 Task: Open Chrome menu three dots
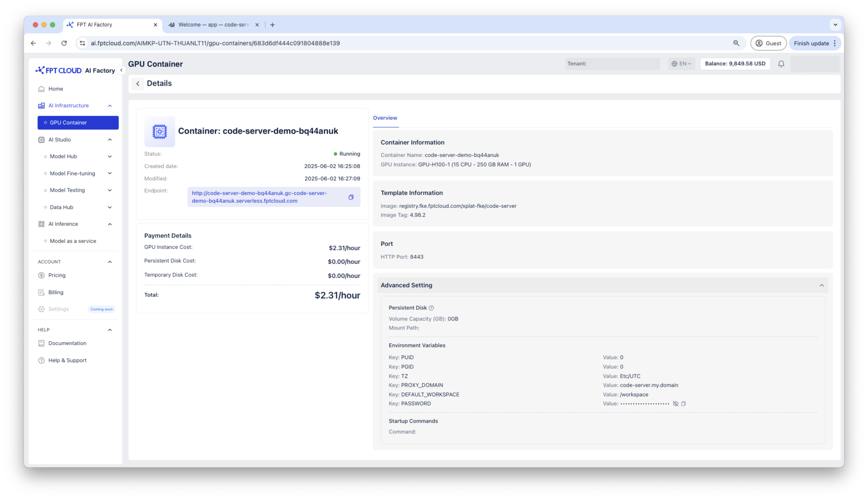[835, 43]
